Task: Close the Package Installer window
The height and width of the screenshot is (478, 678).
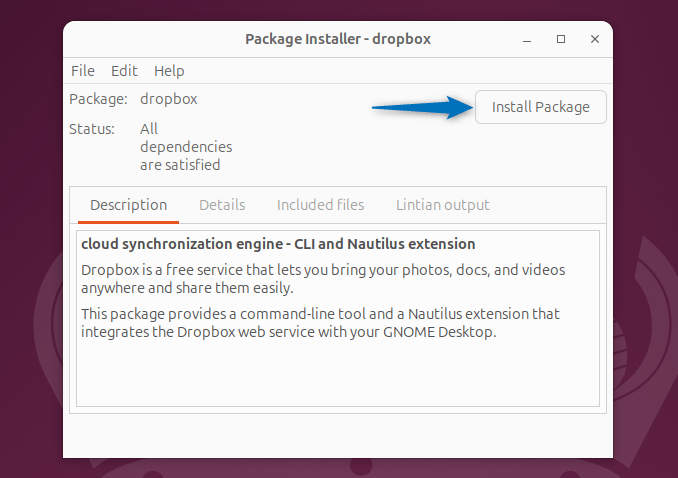Action: [595, 39]
